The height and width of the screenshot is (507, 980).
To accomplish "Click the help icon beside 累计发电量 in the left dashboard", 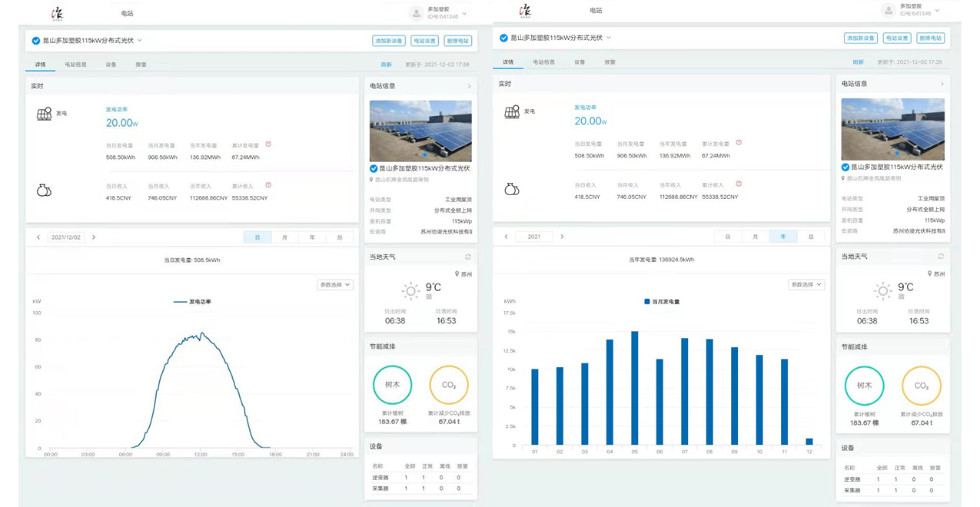I will click(268, 144).
